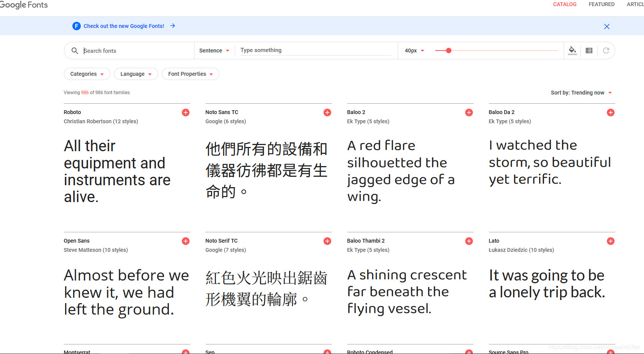Open the Lato font title
This screenshot has height=354, width=644.
pyautogui.click(x=494, y=241)
